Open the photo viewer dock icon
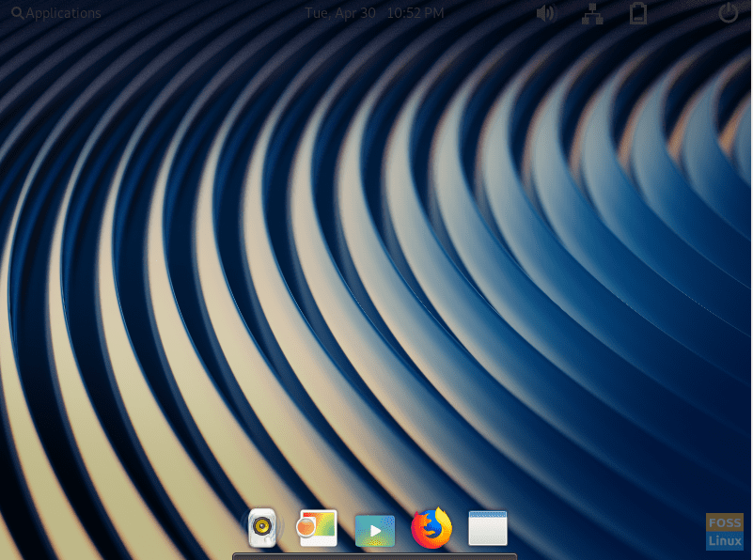This screenshot has height=560, width=753. (x=318, y=528)
